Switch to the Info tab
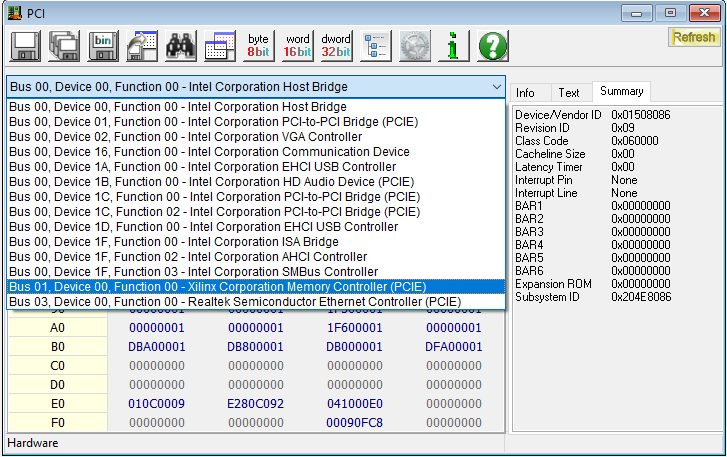The image size is (727, 457). [x=525, y=92]
